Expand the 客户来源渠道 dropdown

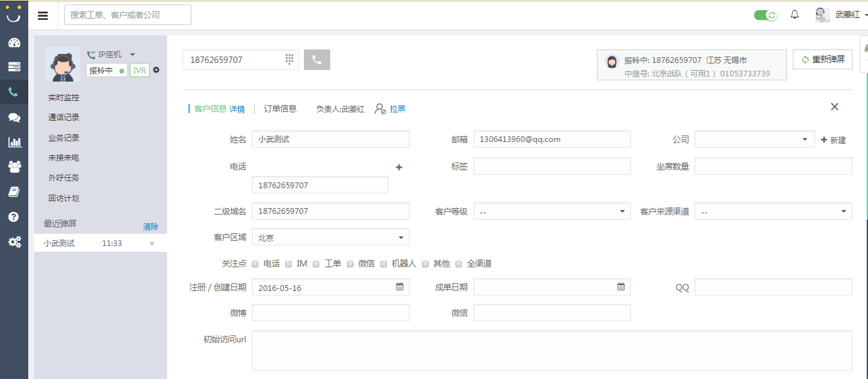(x=773, y=211)
